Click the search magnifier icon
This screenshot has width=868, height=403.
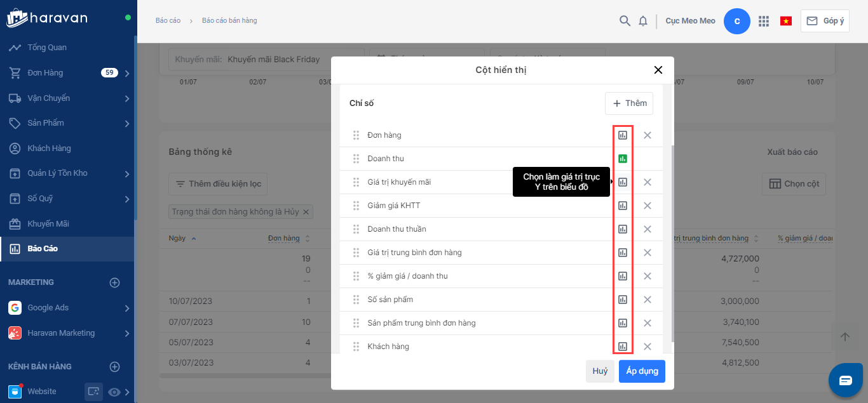pos(625,21)
